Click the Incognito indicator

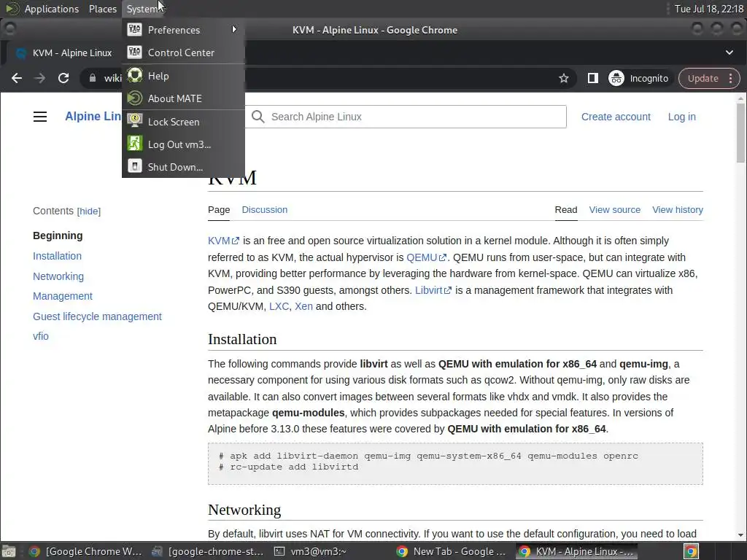coord(638,78)
